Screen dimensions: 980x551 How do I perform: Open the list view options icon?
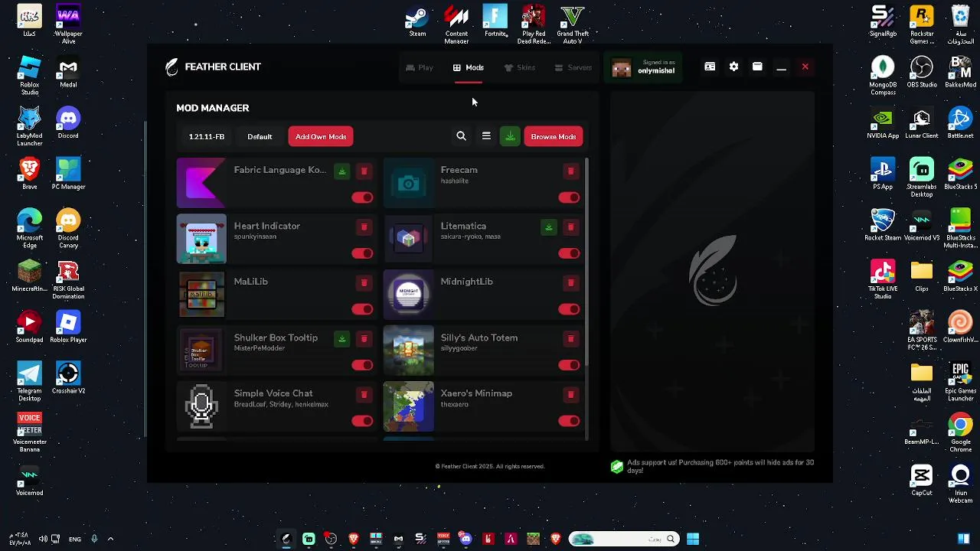coord(486,136)
